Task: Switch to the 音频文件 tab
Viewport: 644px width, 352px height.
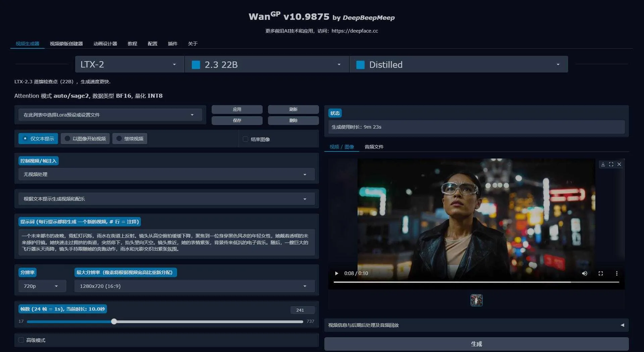Action: (x=374, y=147)
